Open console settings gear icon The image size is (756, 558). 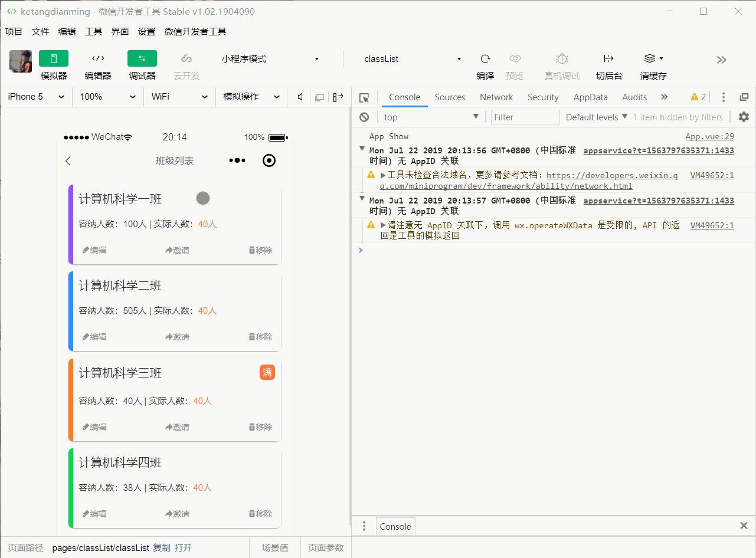[744, 117]
